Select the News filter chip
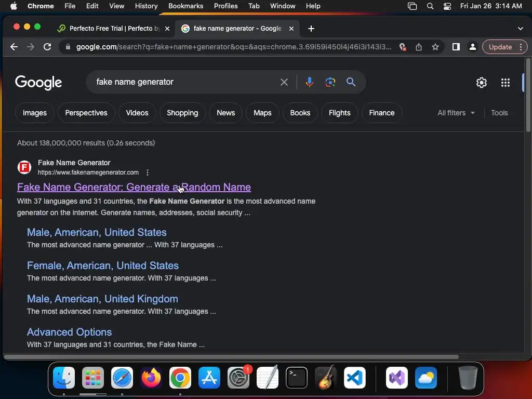The image size is (532, 399). pos(225,113)
